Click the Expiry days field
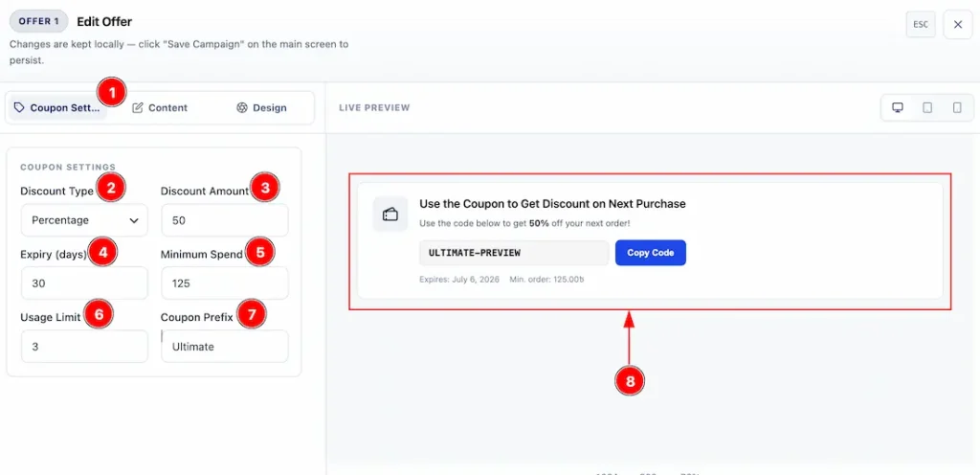 tap(84, 283)
